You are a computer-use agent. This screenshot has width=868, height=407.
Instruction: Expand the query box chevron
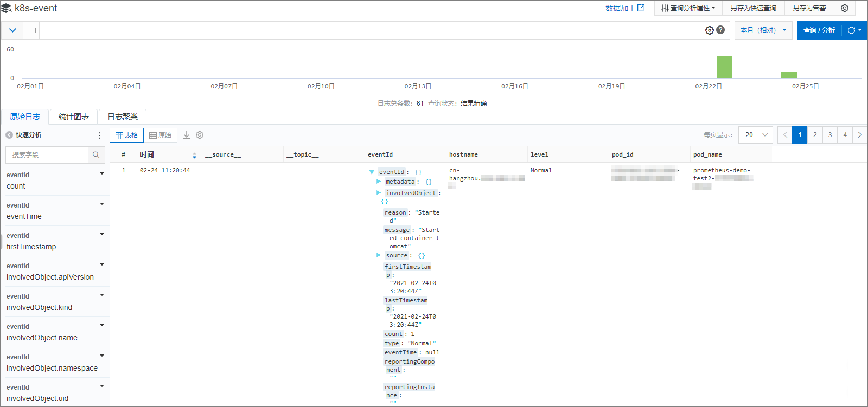pos(12,30)
